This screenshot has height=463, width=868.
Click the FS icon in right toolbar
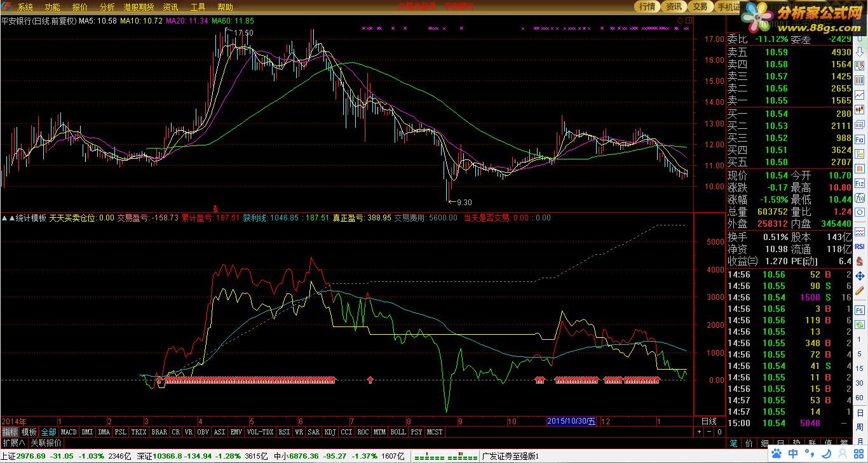click(x=859, y=310)
